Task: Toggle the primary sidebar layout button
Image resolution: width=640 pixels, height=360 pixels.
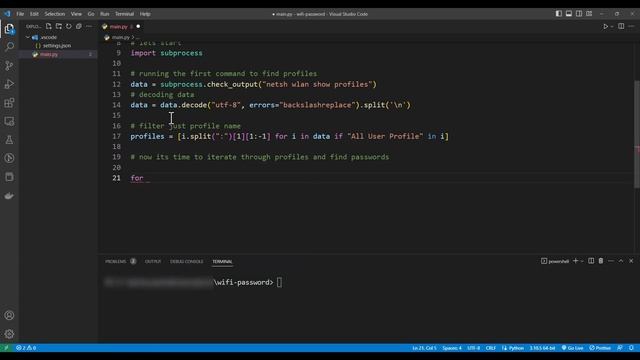Action: click(558, 13)
